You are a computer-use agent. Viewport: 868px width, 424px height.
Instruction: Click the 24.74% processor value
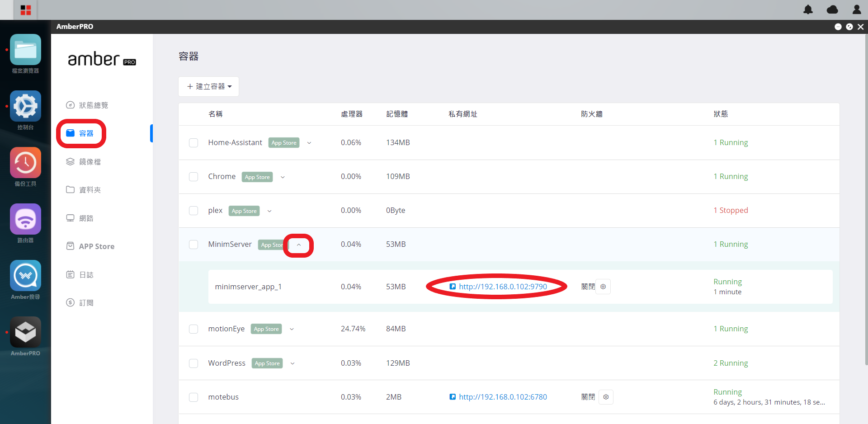pos(353,329)
